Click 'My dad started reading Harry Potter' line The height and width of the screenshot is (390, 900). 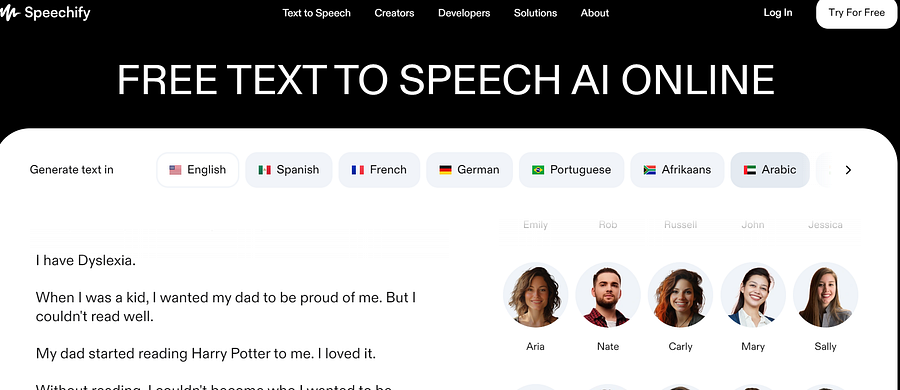205,353
